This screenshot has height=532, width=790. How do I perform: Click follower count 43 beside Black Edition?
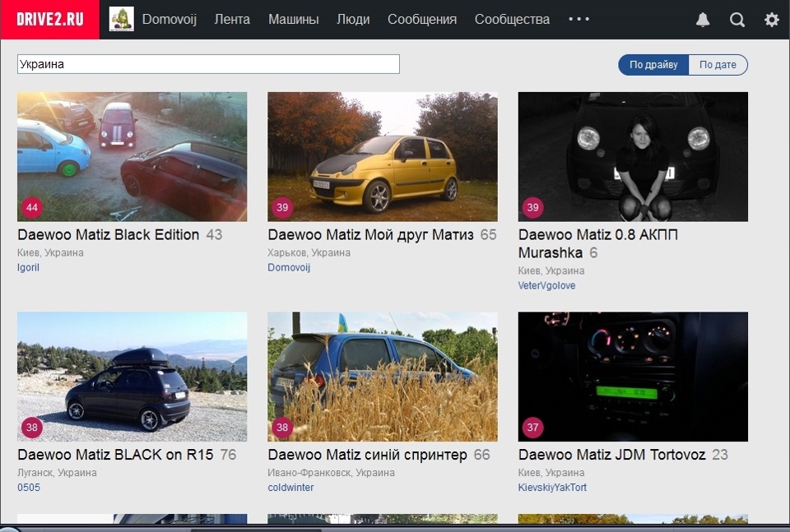[x=214, y=234]
